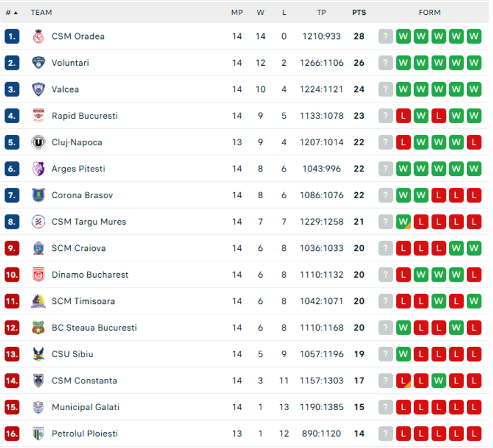Sort table by the # rank column
The image size is (493, 448).
(x=12, y=13)
